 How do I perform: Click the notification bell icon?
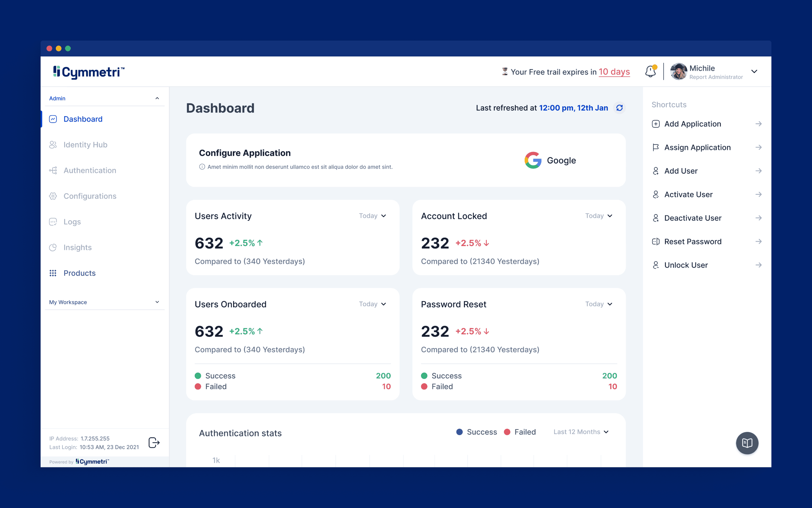(650, 72)
